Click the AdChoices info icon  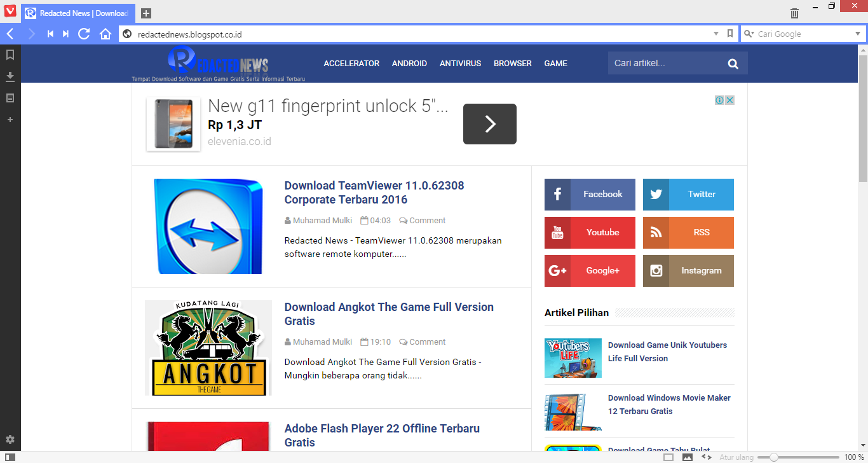720,100
